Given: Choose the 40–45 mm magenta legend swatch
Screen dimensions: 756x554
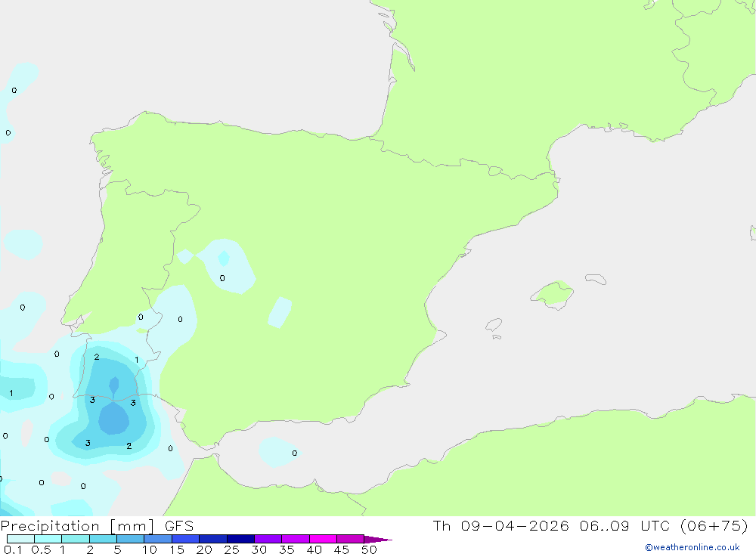Looking at the screenshot, I should [323, 539].
